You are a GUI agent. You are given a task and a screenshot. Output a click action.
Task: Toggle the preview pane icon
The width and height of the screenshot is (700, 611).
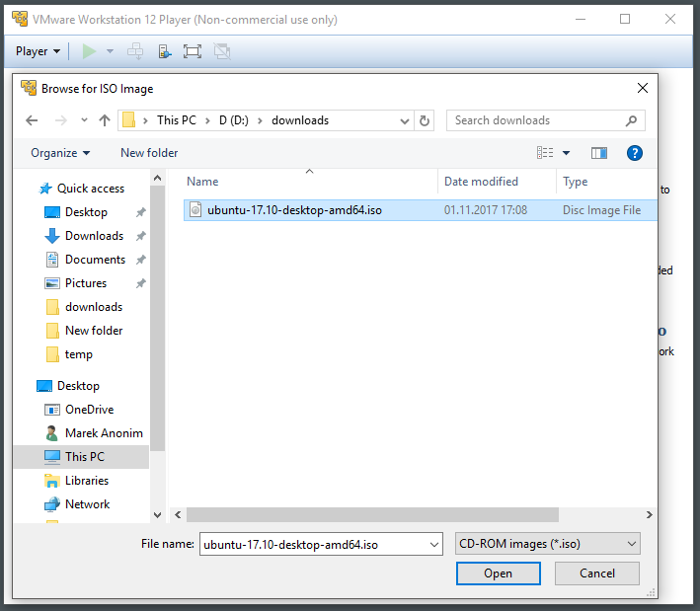point(599,153)
